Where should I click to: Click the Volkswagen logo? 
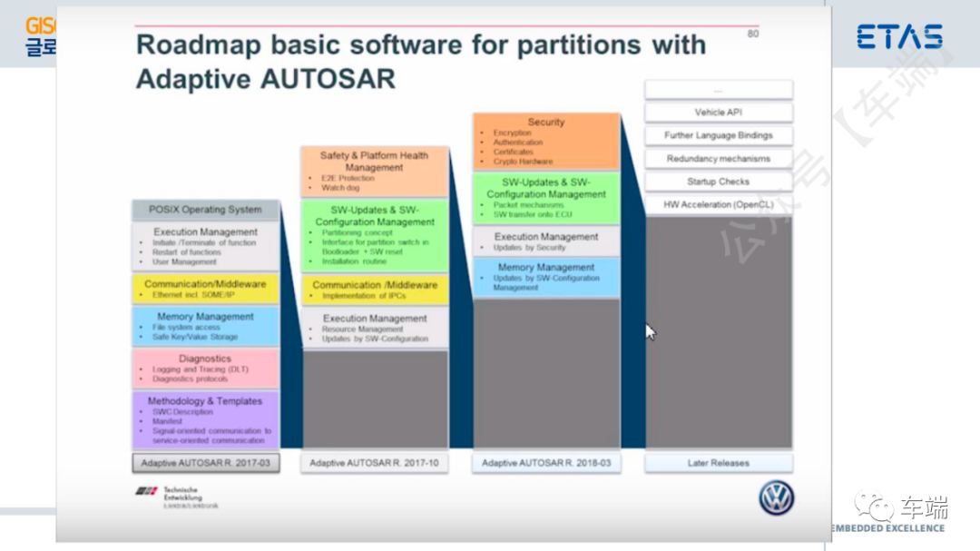(776, 497)
